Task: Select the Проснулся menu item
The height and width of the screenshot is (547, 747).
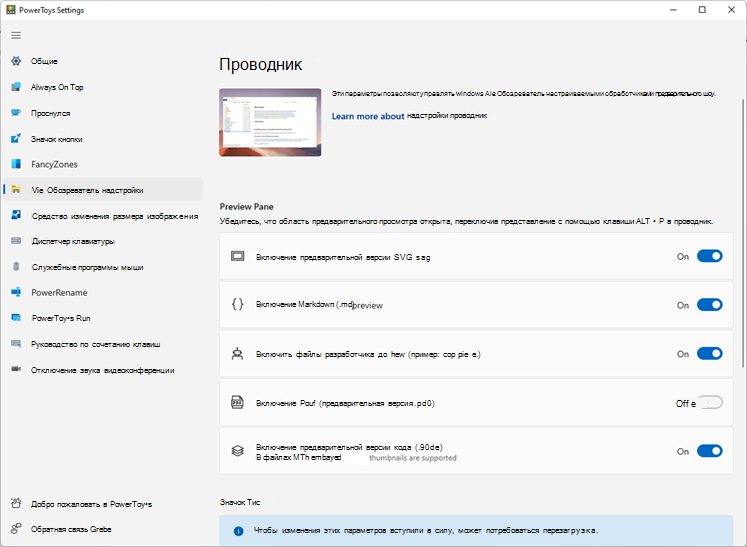Action: 103,113
